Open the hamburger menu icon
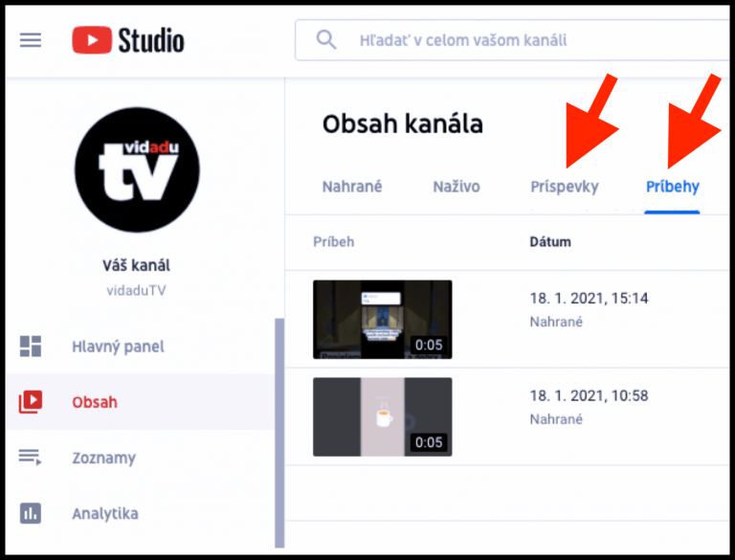The image size is (735, 560). coord(31,40)
